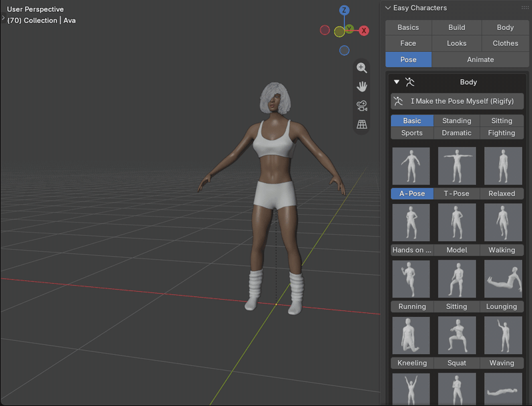Apply the Hands on ... pose button
532x406 pixels.
click(412, 250)
